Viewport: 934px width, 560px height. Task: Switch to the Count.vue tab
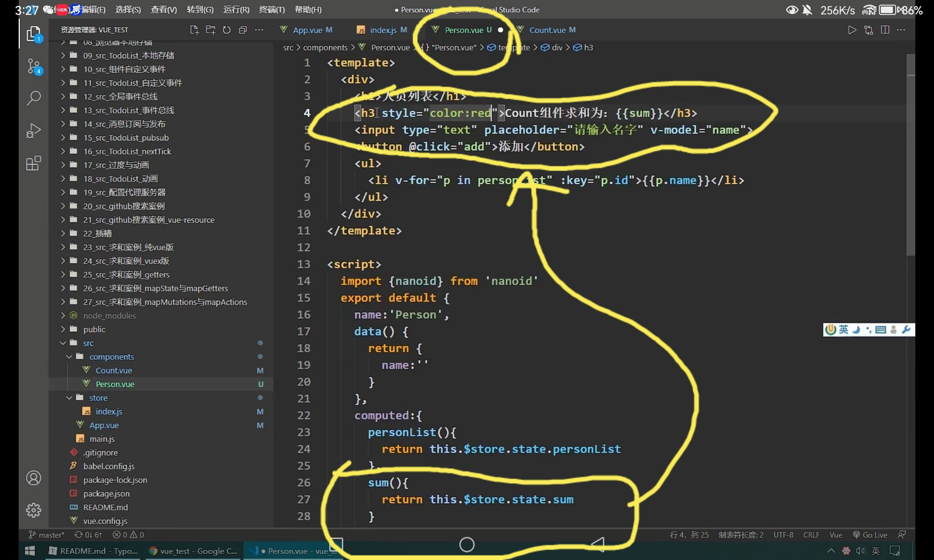[547, 30]
